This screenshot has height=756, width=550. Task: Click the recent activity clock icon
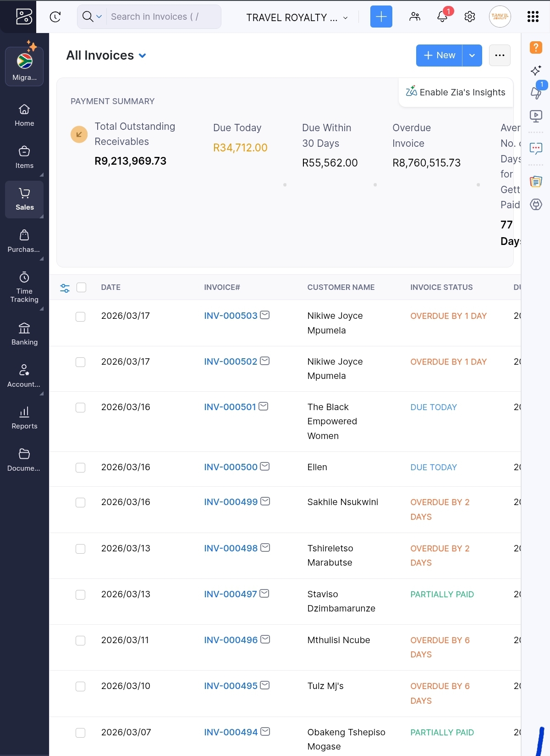click(x=55, y=17)
